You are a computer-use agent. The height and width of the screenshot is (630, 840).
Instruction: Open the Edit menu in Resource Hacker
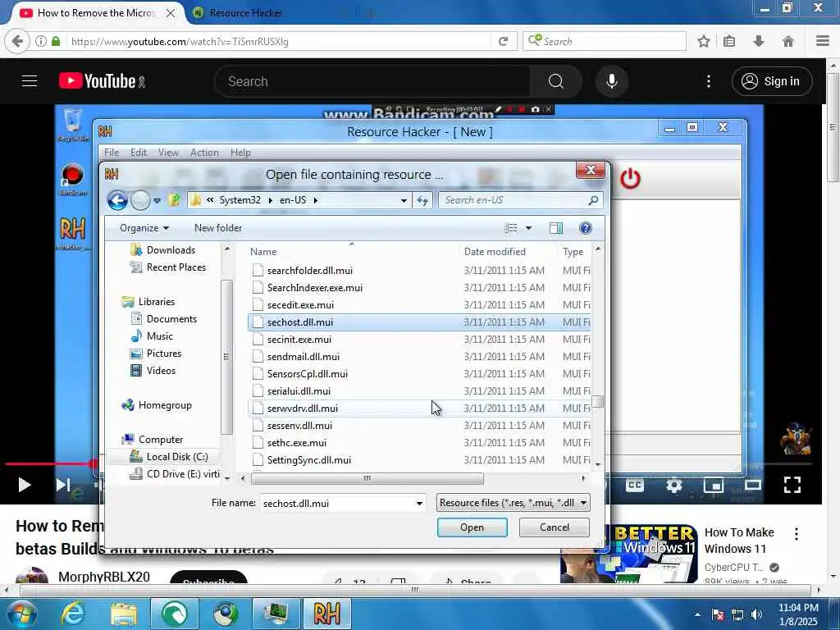[138, 153]
